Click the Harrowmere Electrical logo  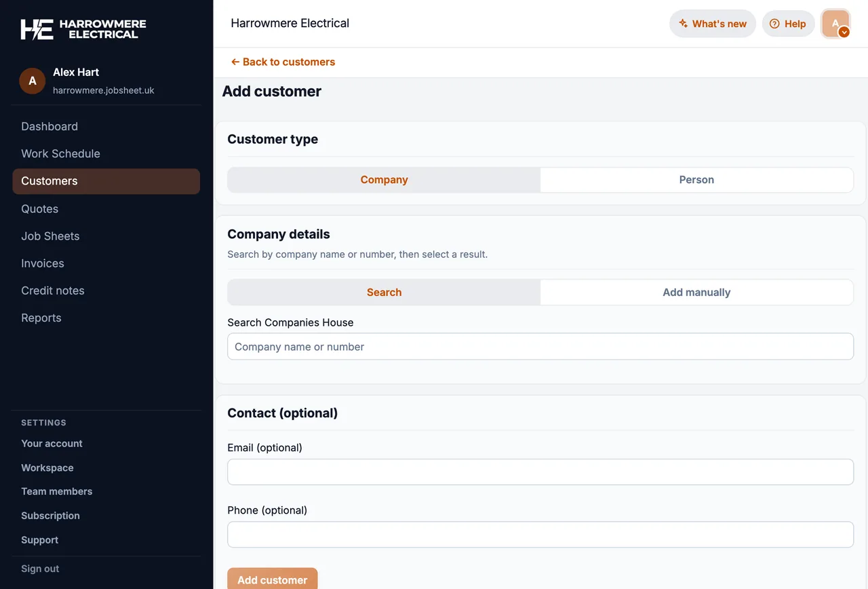[x=83, y=29]
